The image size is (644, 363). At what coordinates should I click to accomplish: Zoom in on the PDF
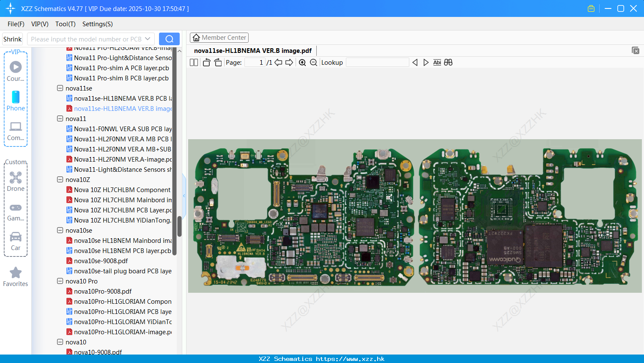302,63
